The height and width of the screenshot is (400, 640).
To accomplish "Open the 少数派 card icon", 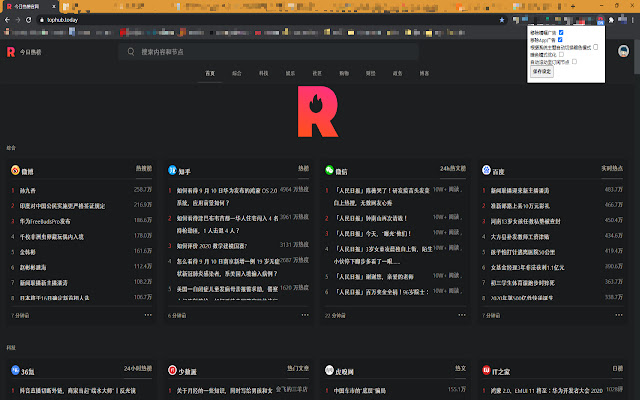I will [172, 370].
